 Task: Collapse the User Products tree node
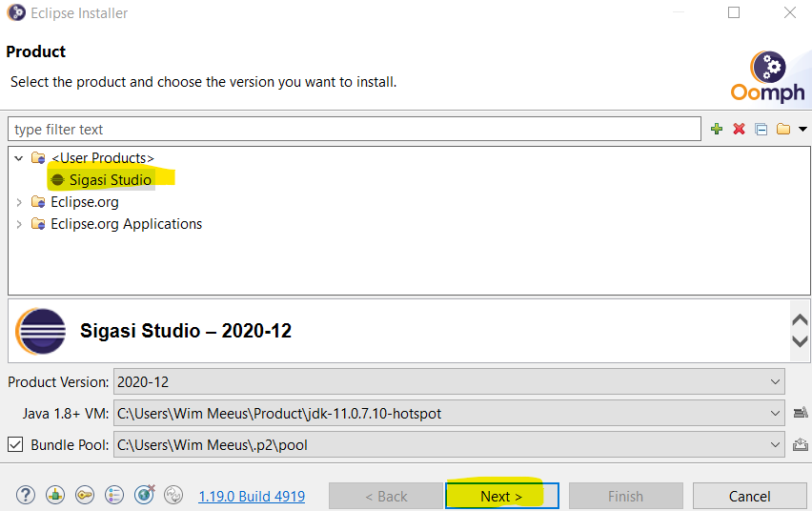(19, 158)
